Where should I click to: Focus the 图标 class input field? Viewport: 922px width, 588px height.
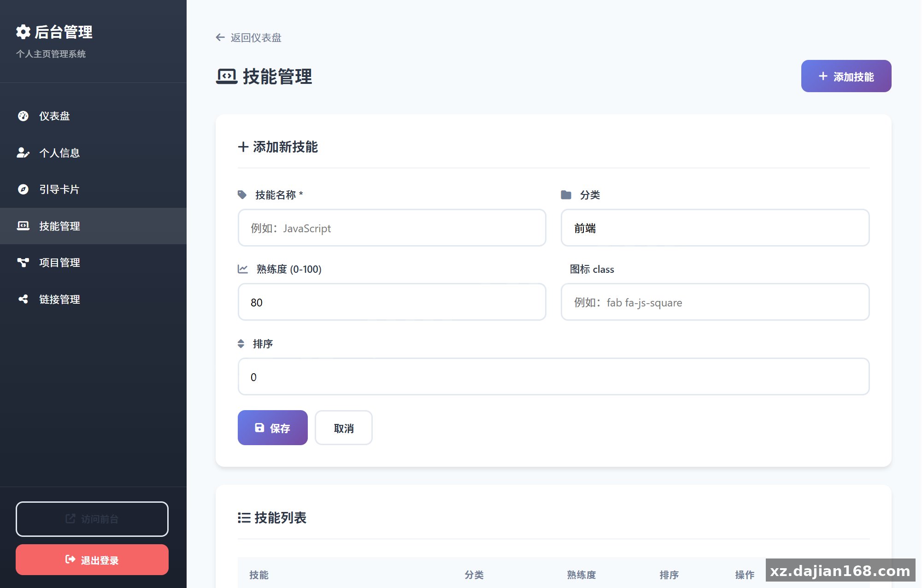tap(715, 302)
